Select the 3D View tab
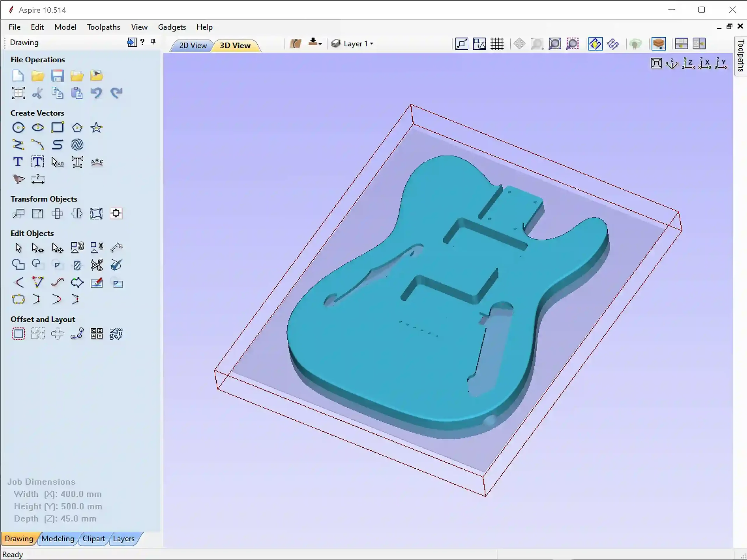747x560 pixels. 235,45
